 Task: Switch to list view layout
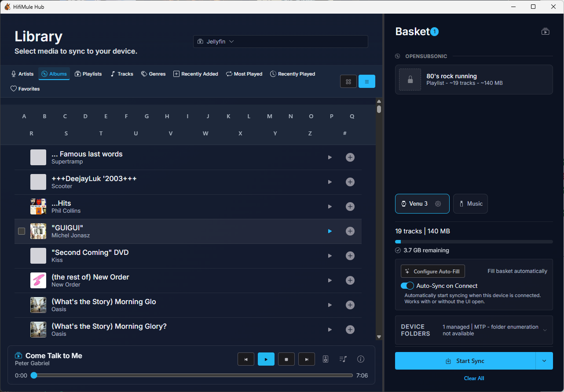click(367, 81)
